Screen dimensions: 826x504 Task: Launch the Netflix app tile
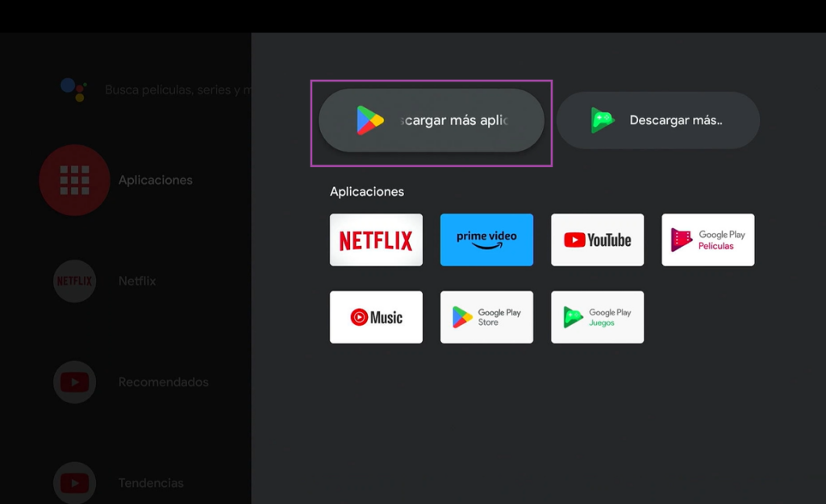click(x=376, y=240)
